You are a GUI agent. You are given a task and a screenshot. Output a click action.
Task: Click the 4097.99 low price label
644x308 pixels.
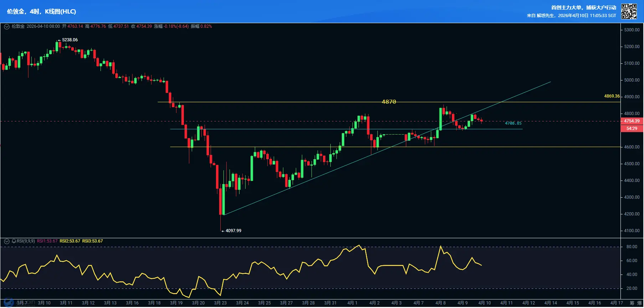pyautogui.click(x=233, y=231)
